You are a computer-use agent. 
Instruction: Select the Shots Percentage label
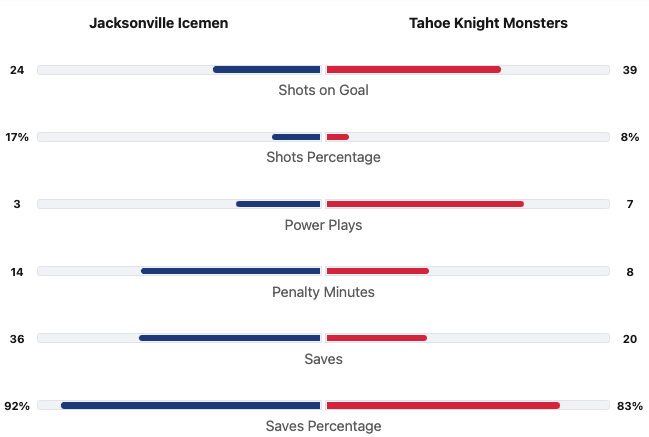pyautogui.click(x=323, y=157)
